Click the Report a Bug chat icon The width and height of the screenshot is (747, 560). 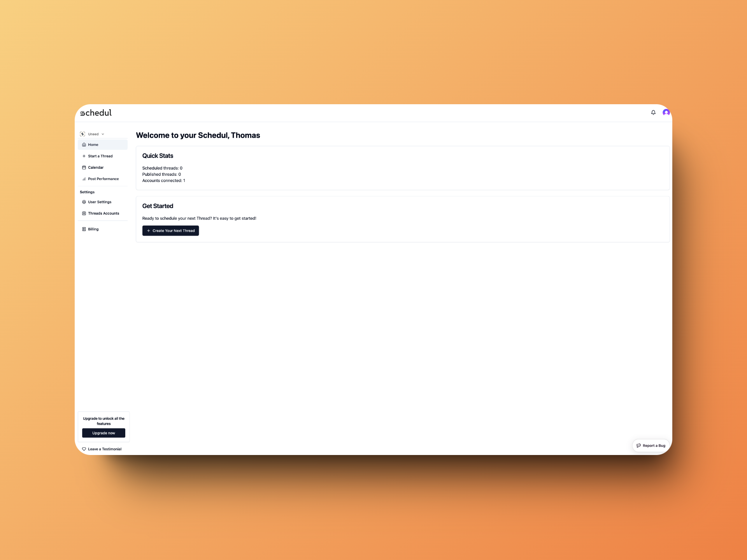[638, 445]
